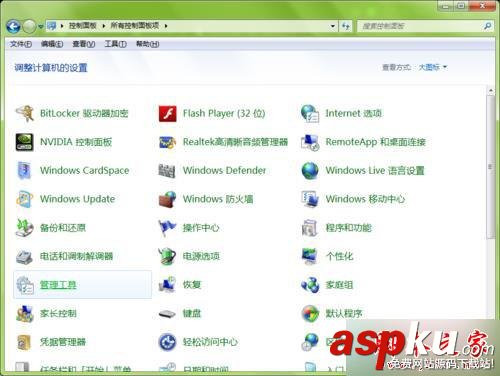Click the Windows Defender label text
This screenshot has width=500, height=376.
coord(224,170)
